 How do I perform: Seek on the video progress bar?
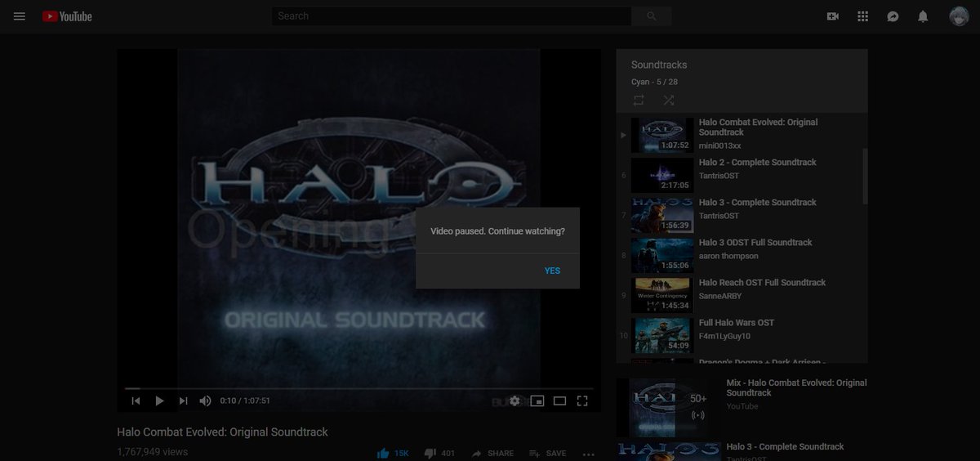coord(359,388)
